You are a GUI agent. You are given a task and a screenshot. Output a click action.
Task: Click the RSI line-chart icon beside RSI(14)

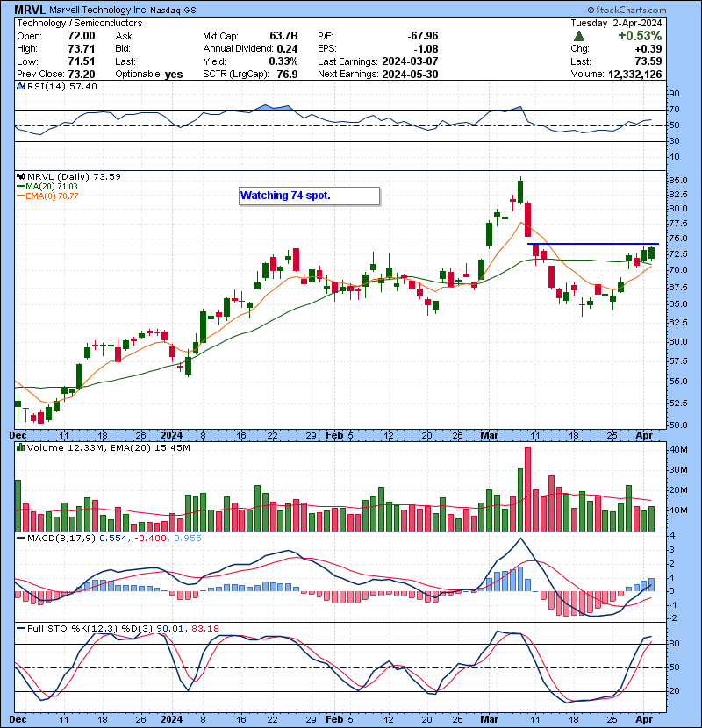(20, 86)
